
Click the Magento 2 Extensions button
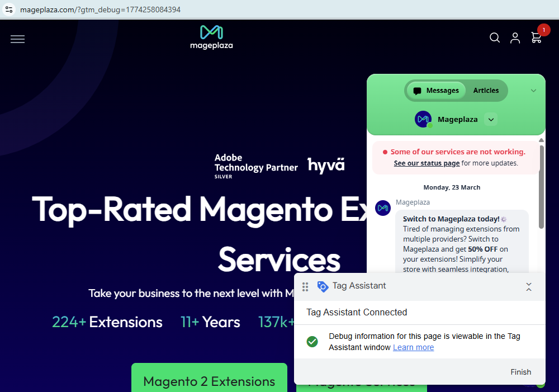click(209, 381)
